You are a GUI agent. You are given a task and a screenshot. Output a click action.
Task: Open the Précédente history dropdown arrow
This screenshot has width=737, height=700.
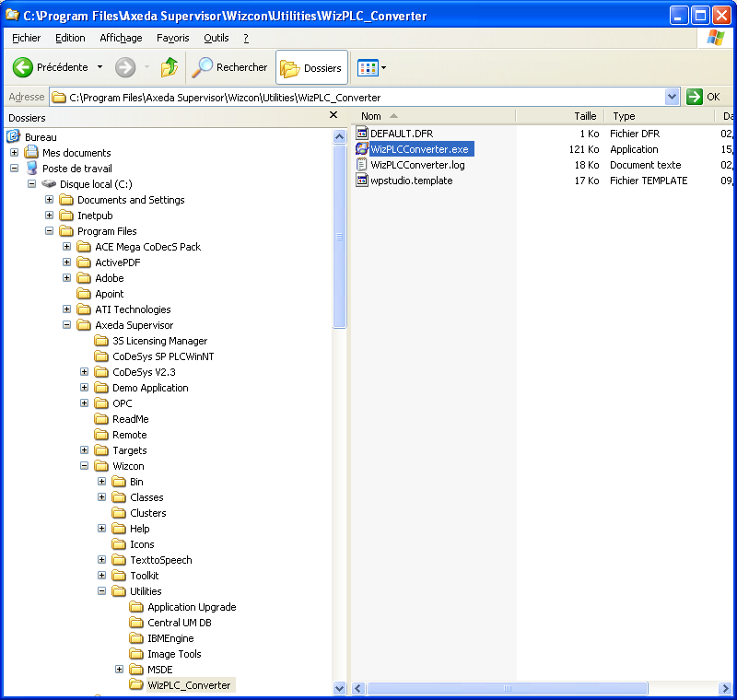pyautogui.click(x=99, y=67)
